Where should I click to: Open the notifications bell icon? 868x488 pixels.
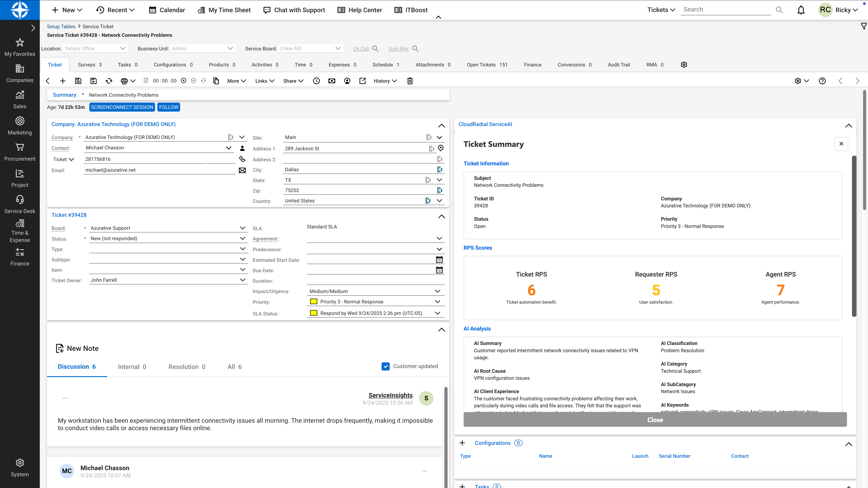pos(801,10)
